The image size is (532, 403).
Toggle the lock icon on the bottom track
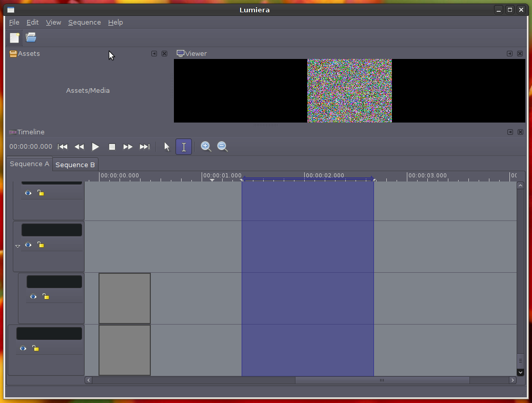35,348
